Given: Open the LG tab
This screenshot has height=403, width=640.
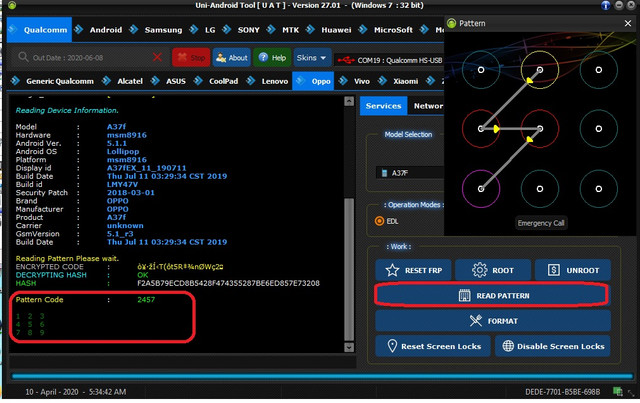Looking at the screenshot, I should [210, 30].
